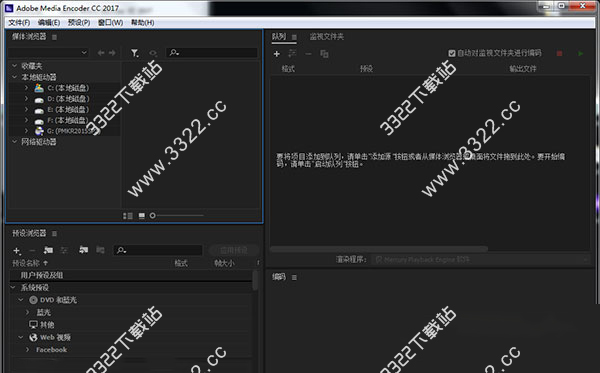Expand the E: (本地磁盘) drive

(x=26, y=109)
